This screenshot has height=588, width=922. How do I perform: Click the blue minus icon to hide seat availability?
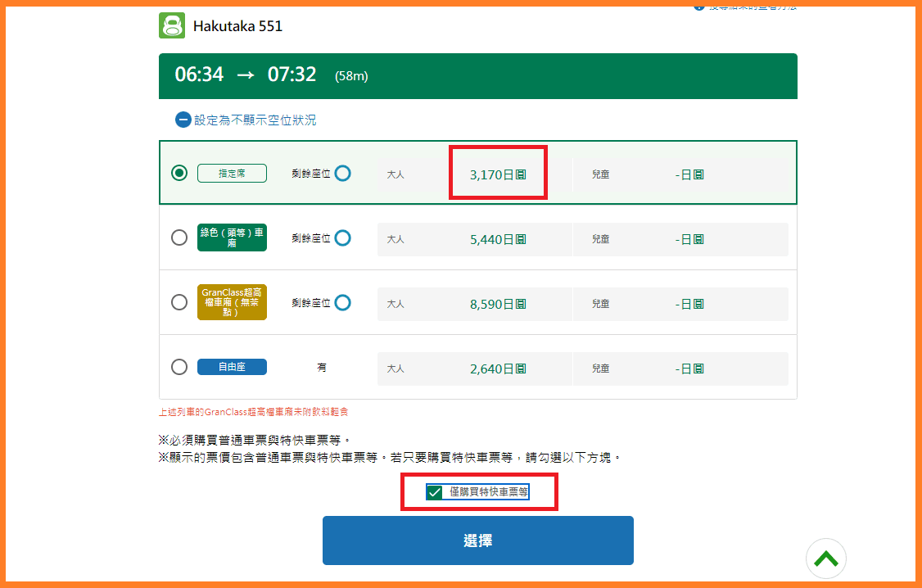pyautogui.click(x=183, y=120)
